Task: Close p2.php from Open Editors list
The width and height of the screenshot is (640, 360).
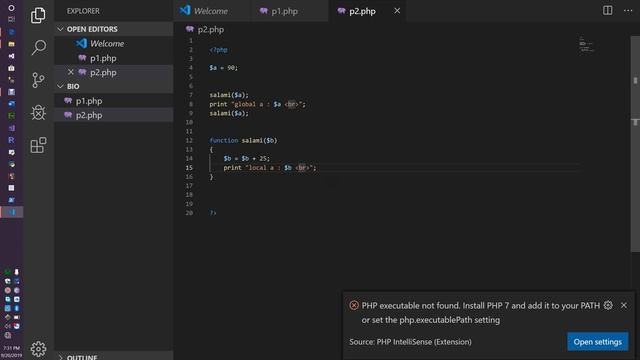Action: click(71, 72)
